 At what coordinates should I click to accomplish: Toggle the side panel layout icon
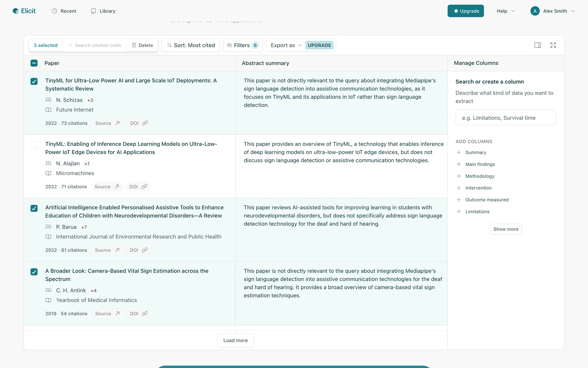[537, 45]
